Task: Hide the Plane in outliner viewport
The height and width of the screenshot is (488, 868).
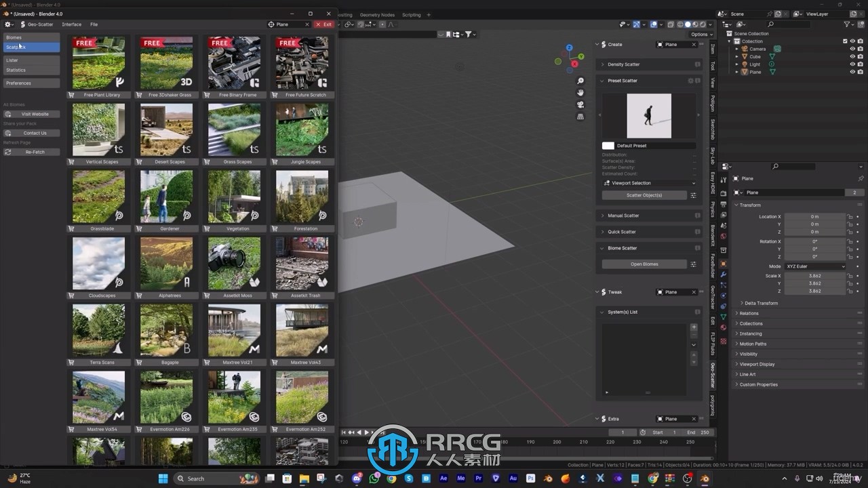Action: (852, 72)
